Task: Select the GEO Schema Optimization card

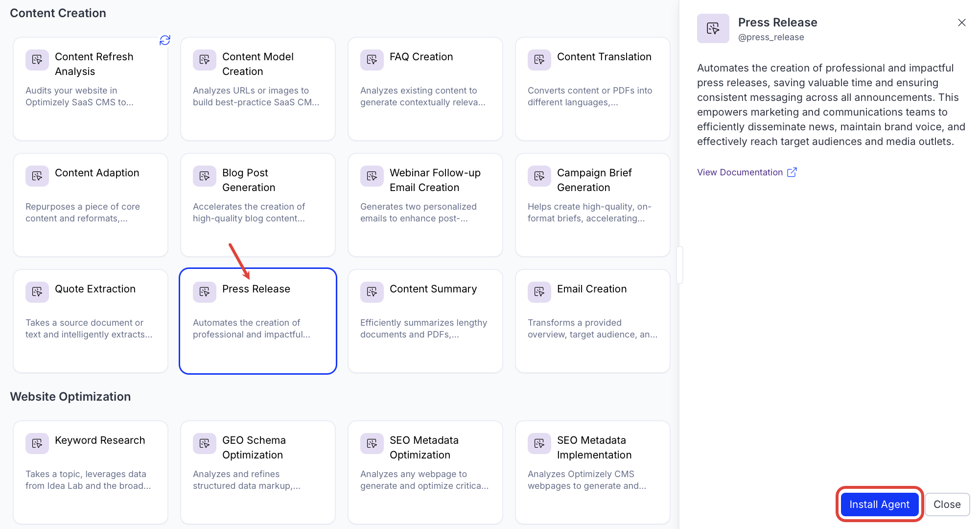Action: point(258,472)
